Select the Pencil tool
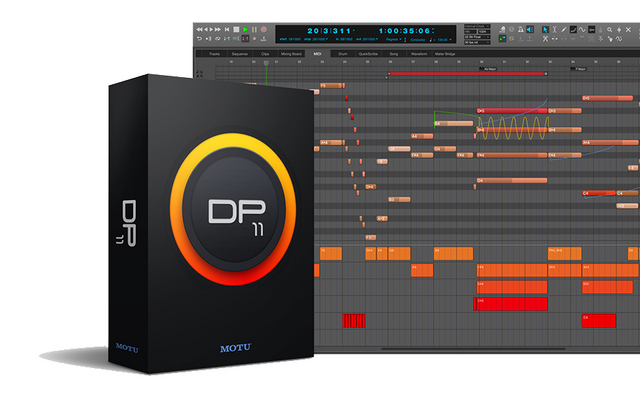 (564, 29)
